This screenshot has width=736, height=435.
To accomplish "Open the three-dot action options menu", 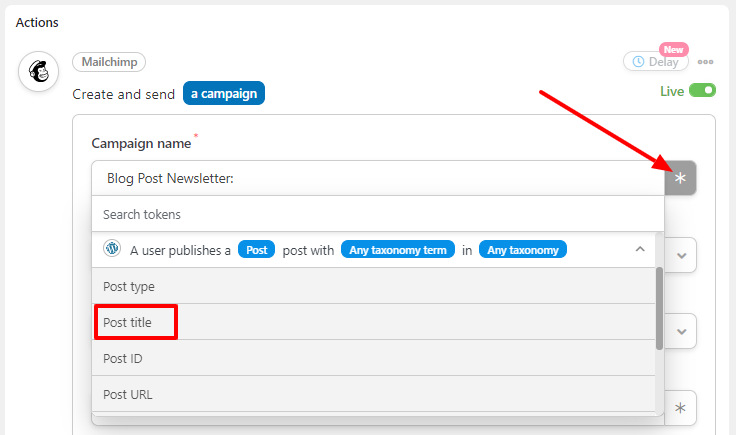I will (705, 62).
